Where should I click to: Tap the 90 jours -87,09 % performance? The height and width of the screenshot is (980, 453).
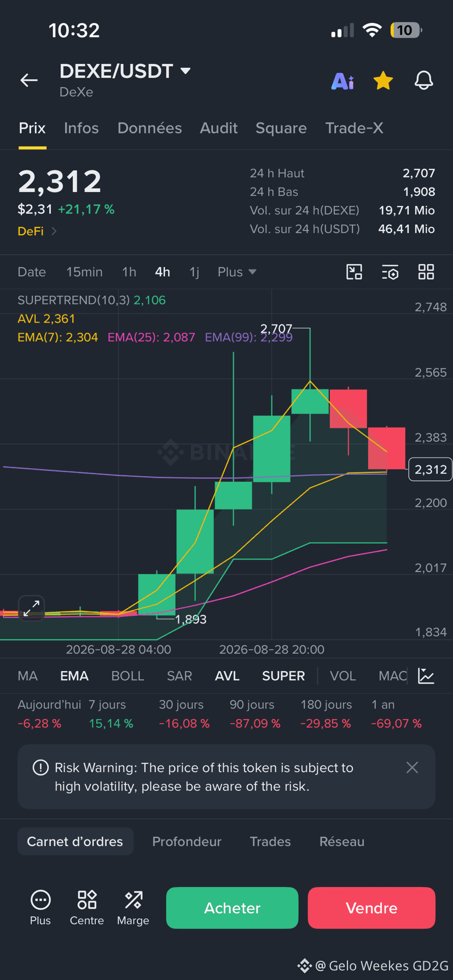(x=255, y=714)
